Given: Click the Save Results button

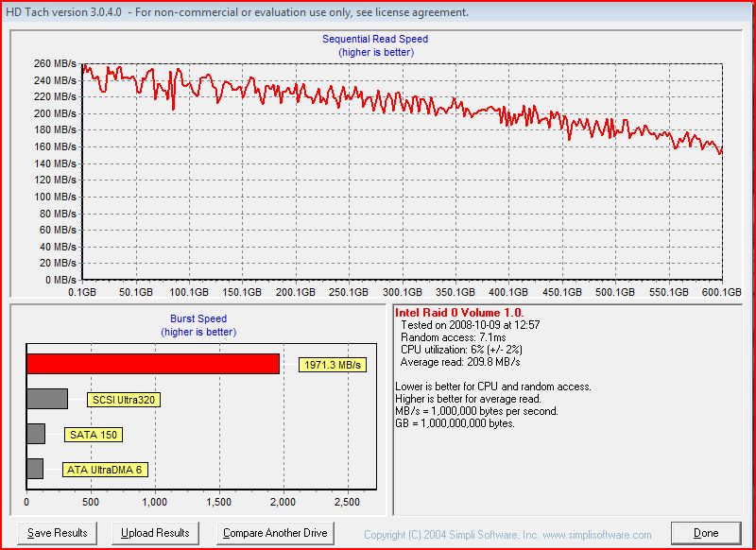Looking at the screenshot, I should click(58, 533).
